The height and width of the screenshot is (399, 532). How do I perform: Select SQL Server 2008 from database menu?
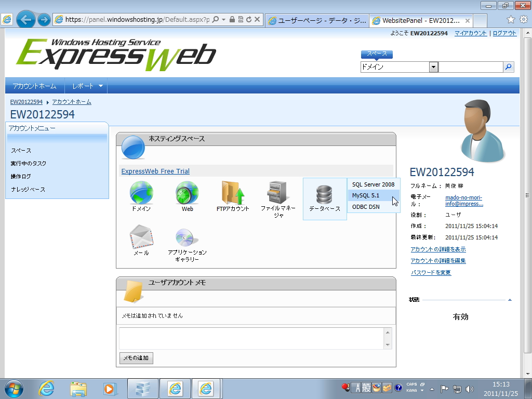[373, 184]
